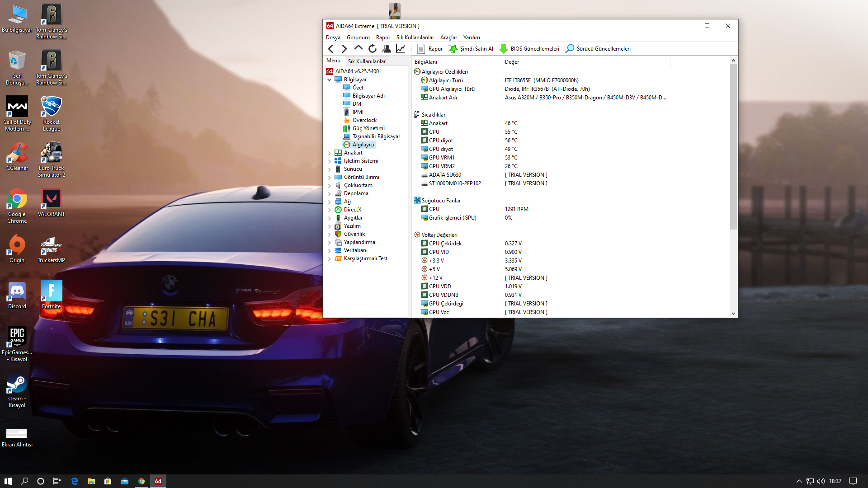Switch to the Menü tab
The image size is (868, 488).
[x=334, y=61]
